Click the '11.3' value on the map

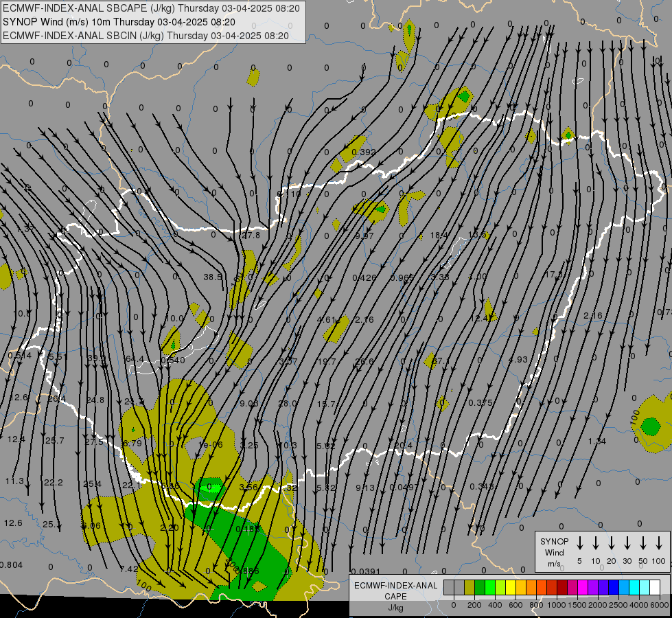[14, 481]
